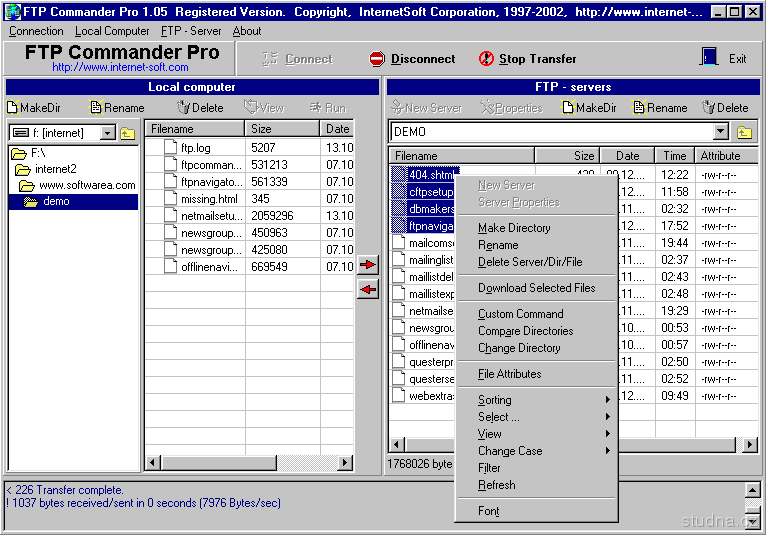Click the Disconnect stop-sign icon
This screenshot has height=535, width=766.
click(377, 59)
